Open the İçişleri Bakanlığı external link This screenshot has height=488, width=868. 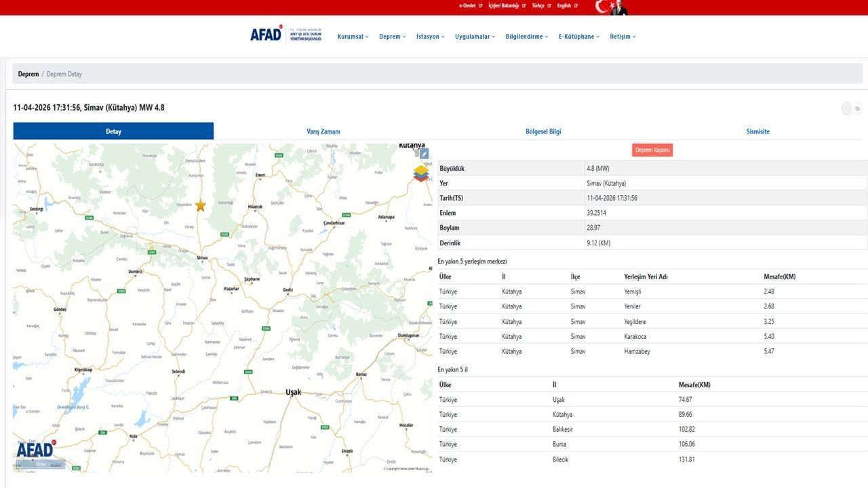(506, 5)
